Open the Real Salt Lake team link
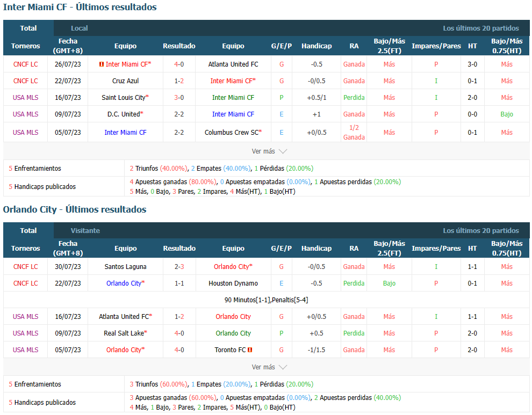 (x=124, y=333)
